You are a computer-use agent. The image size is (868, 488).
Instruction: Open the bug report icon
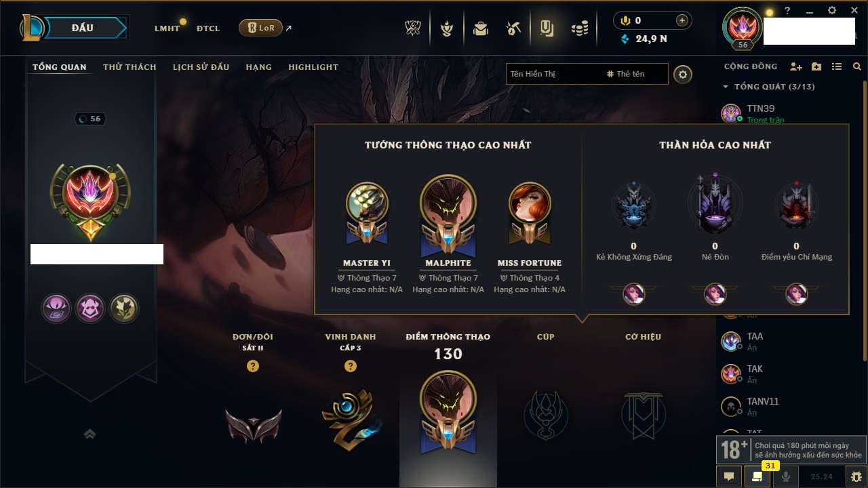coord(856,476)
